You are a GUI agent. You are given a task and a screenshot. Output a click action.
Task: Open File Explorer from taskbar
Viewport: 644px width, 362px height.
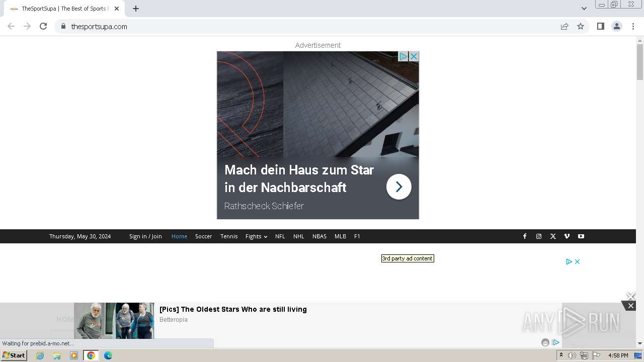pos(57,355)
